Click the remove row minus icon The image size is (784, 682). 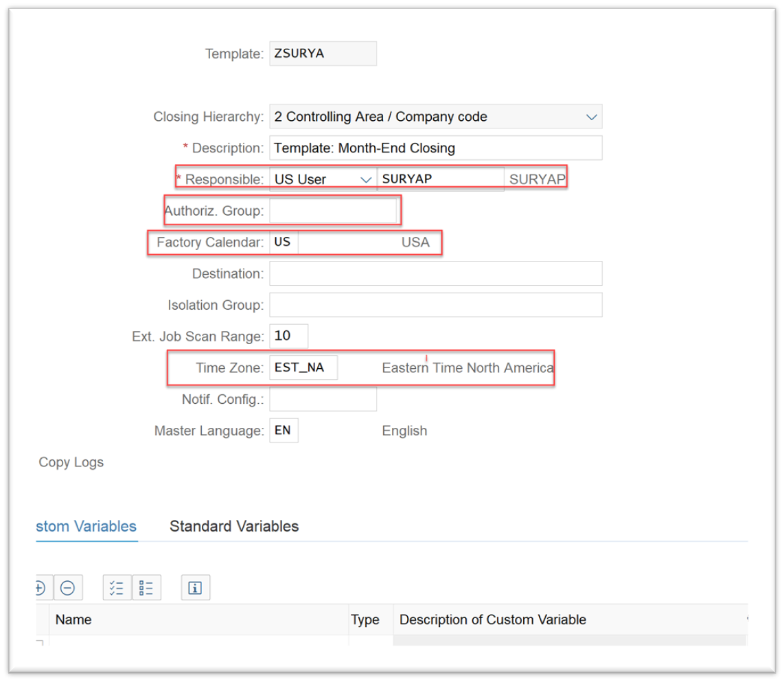[67, 587]
